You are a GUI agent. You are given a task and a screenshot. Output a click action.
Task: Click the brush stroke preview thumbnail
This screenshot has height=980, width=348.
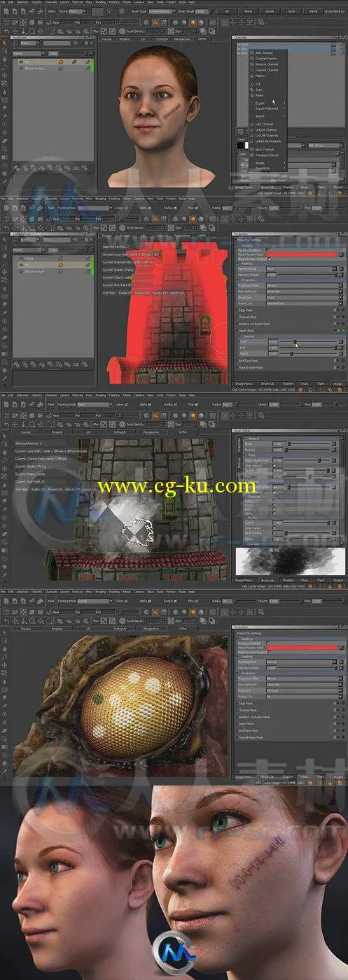click(290, 561)
